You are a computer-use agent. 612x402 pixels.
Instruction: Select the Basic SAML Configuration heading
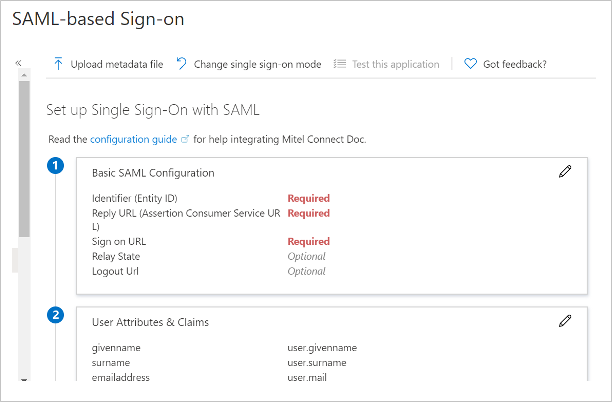click(x=153, y=173)
